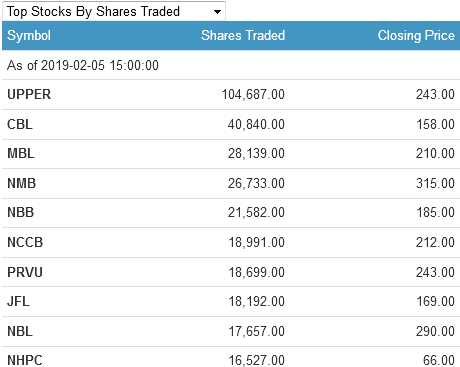Sort by the Shares Traded column header
Image resolution: width=460 pixels, height=367 pixels.
point(243,35)
